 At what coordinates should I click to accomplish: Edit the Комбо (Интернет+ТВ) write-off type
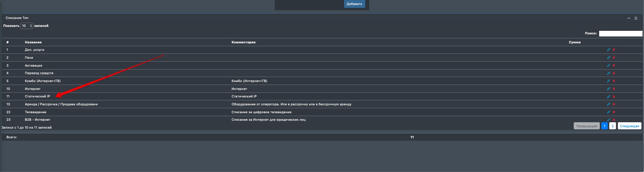click(x=608, y=81)
